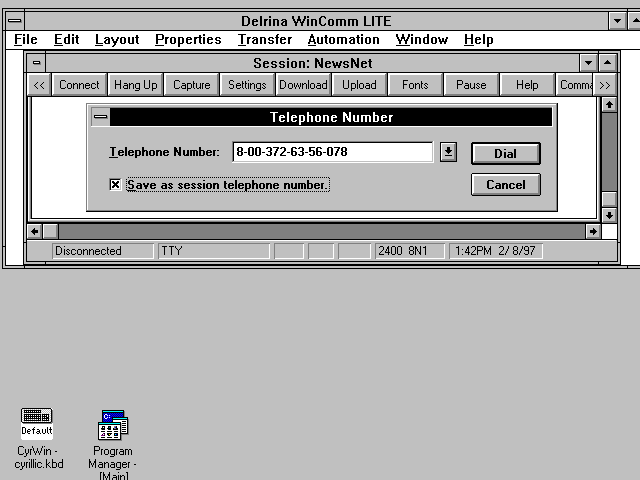Select the CyrWin cyrillic.kbd desktop icon
Image resolution: width=640 pixels, height=480 pixels.
click(37, 439)
